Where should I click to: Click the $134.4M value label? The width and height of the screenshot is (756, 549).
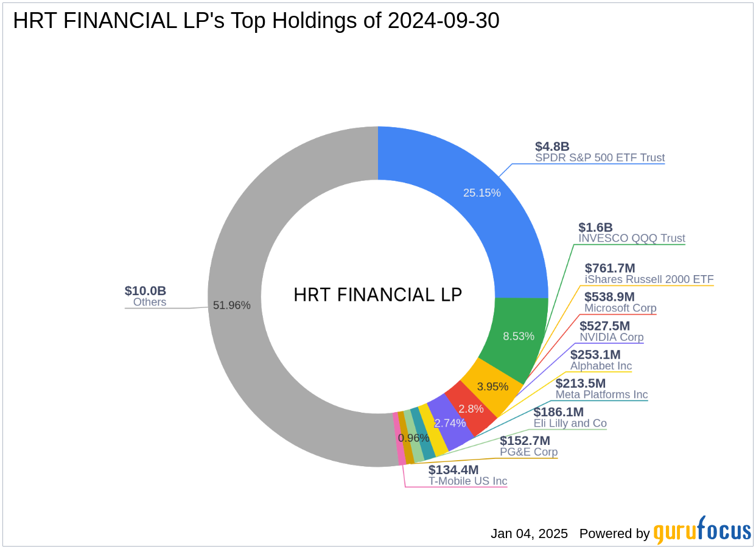tap(453, 470)
